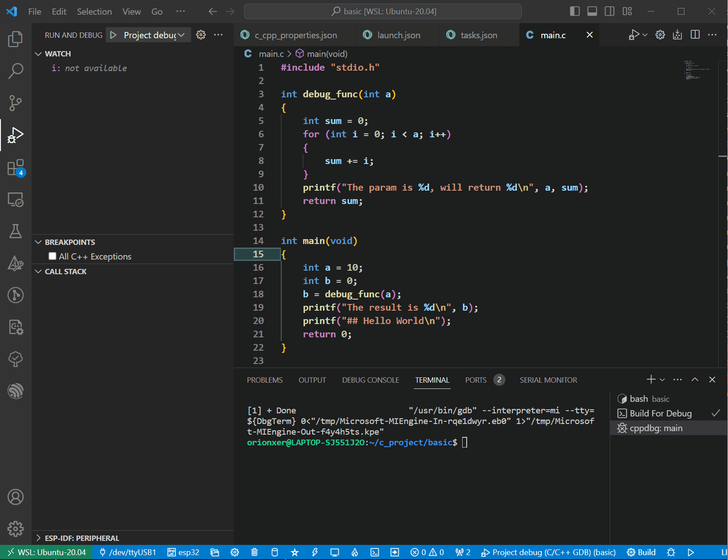Open the Search view
This screenshot has height=560, width=728.
point(16,71)
